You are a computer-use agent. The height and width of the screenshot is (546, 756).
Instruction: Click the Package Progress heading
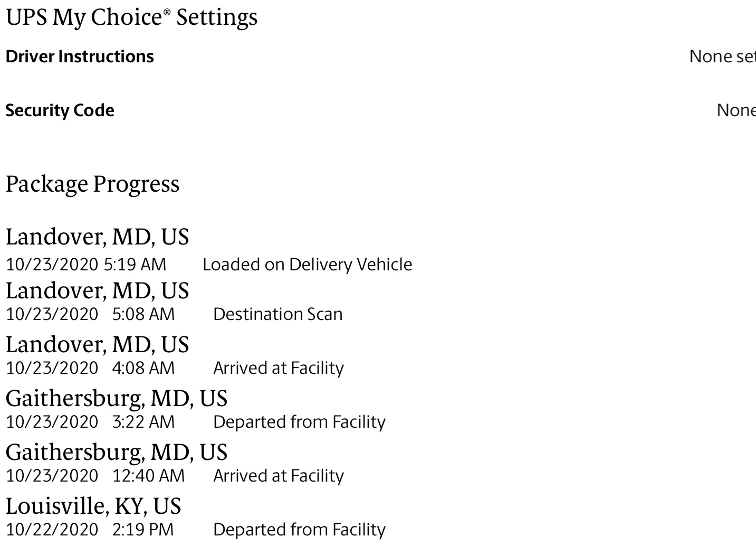pos(92,184)
